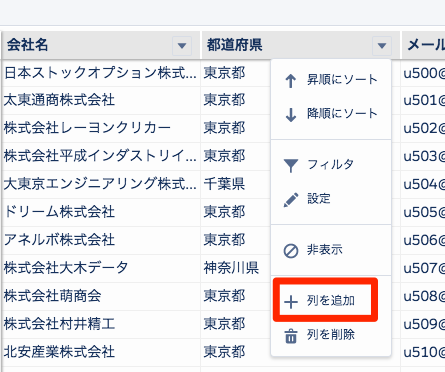The width and height of the screenshot is (445, 372).
Task: Click the u503@ email cell
Action: click(423, 157)
